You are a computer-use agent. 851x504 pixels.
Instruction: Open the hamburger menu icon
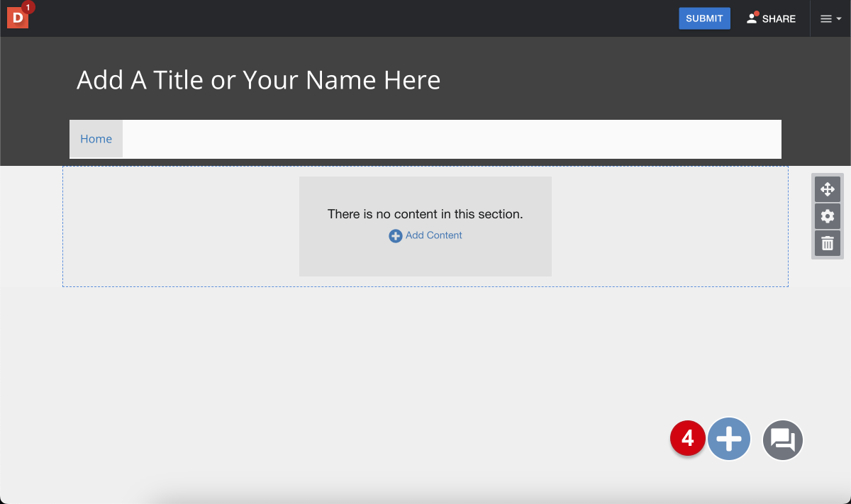825,19
